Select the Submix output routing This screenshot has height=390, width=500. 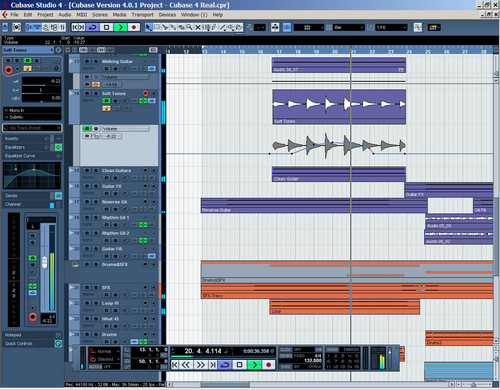click(32, 117)
